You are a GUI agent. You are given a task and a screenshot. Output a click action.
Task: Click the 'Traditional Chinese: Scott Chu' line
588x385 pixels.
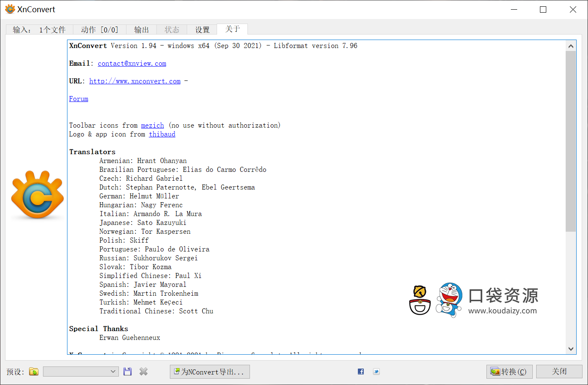156,311
